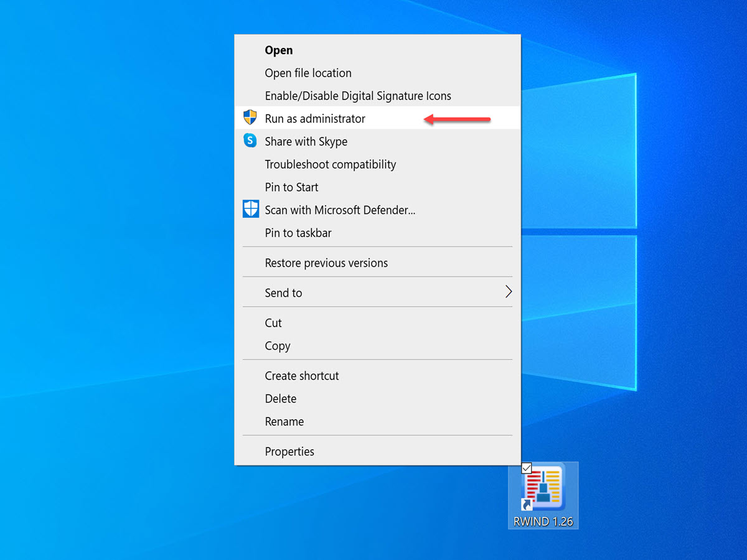The width and height of the screenshot is (747, 560).
Task: Click the UAC shield icon beside Run as administrator
Action: [250, 118]
